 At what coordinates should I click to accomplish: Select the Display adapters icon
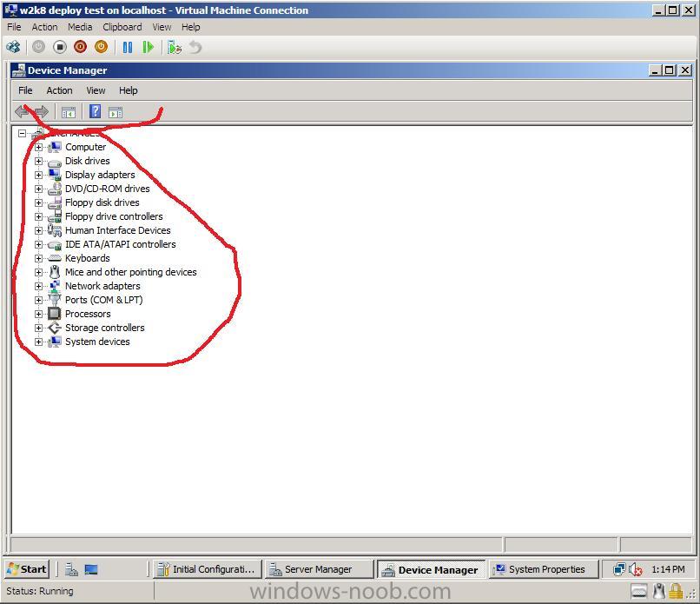click(x=55, y=175)
